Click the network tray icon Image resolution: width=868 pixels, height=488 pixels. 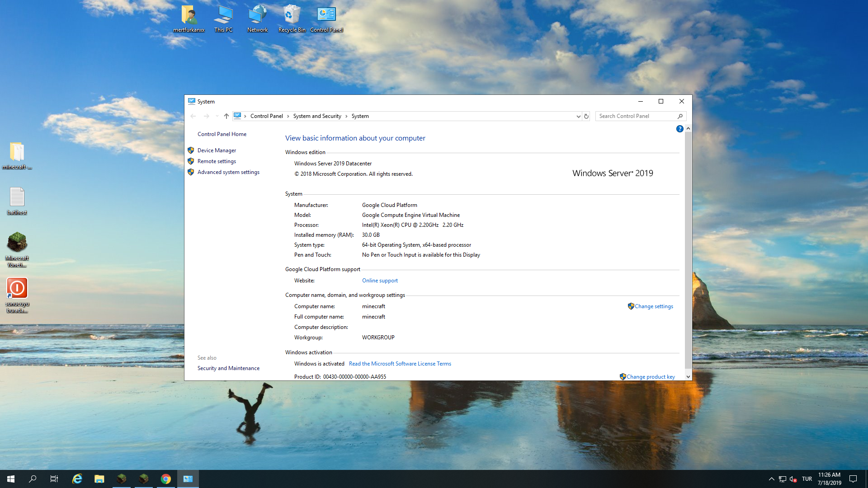[783, 479]
